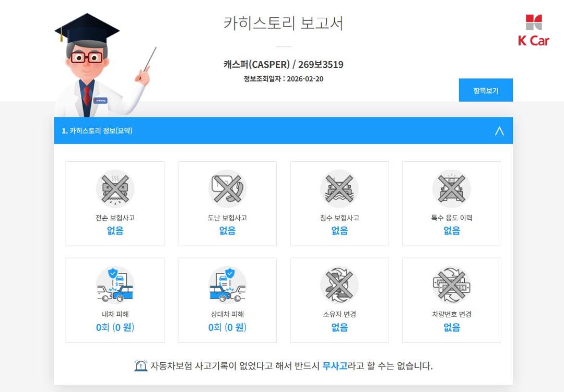The height and width of the screenshot is (392, 564).
Task: Open the 항목보기 button
Action: coord(486,90)
